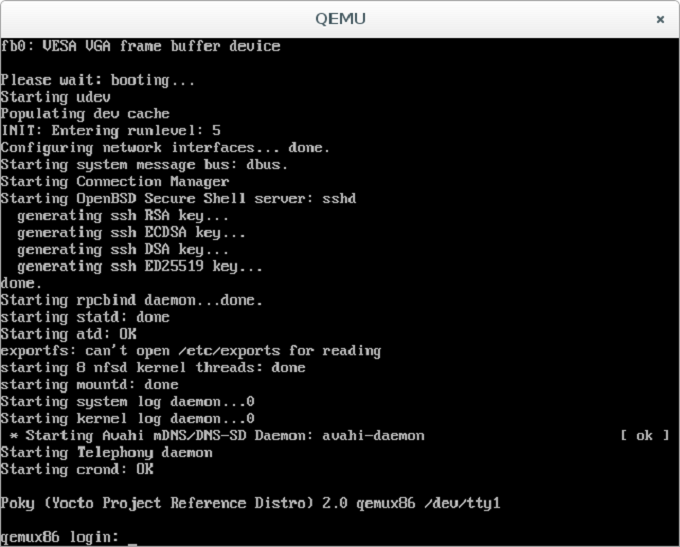Image resolution: width=680 pixels, height=547 pixels.
Task: Click the "Starting Telephony daemon" line
Action: 106,452
